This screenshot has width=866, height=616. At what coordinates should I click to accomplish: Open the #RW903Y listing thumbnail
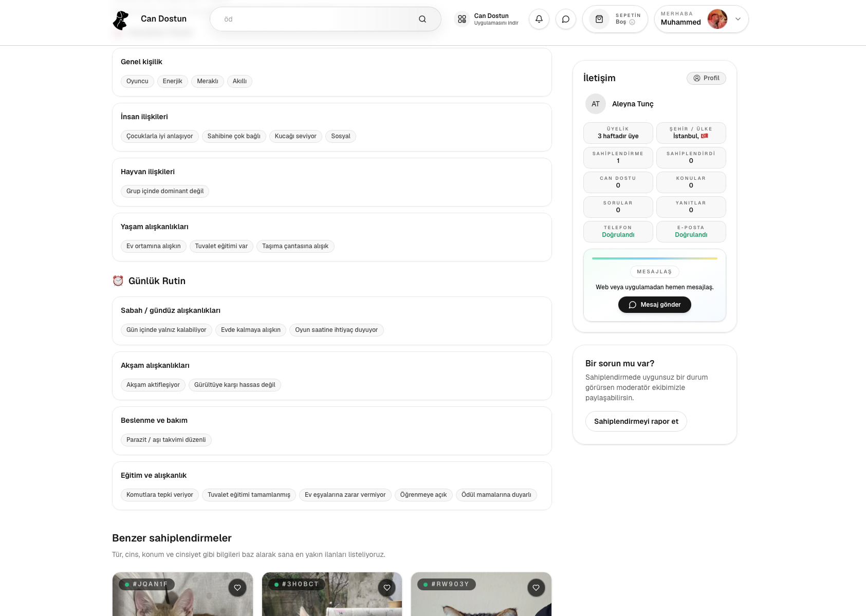click(481, 594)
